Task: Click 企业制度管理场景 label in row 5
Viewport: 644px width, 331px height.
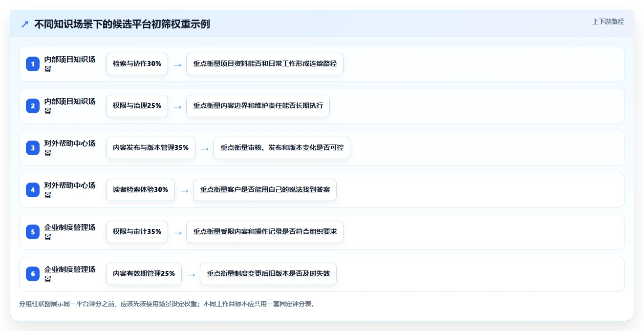Action: (70, 232)
